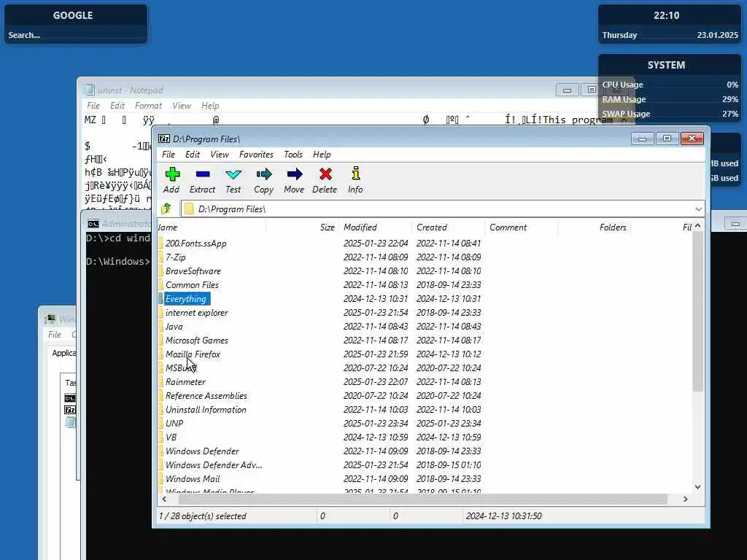This screenshot has height=560, width=747.
Task: Open the Help menu in 7-Zip
Action: (x=322, y=155)
